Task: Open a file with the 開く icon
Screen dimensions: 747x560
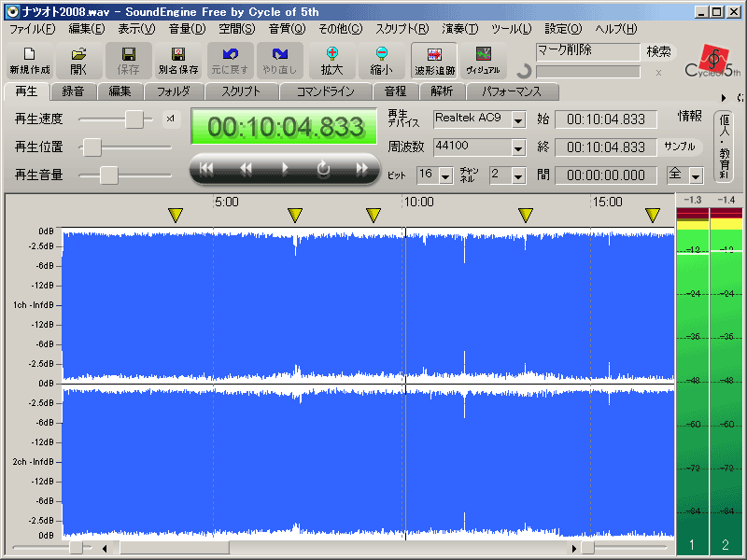Action: [x=78, y=61]
